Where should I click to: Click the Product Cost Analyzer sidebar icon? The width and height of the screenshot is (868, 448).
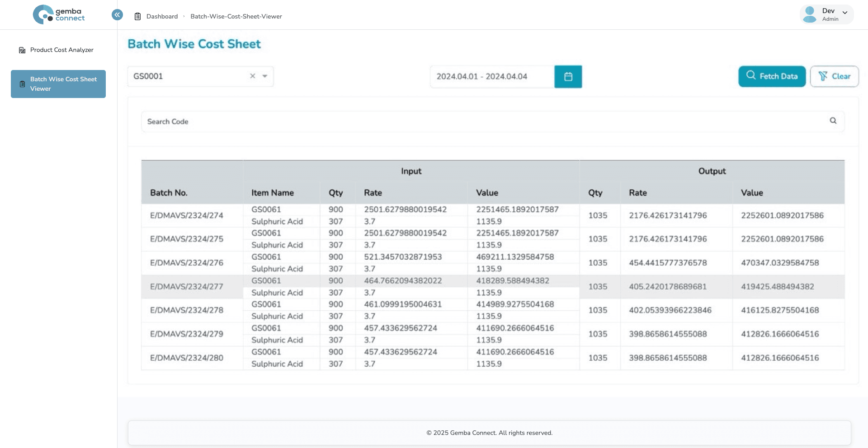click(x=22, y=50)
